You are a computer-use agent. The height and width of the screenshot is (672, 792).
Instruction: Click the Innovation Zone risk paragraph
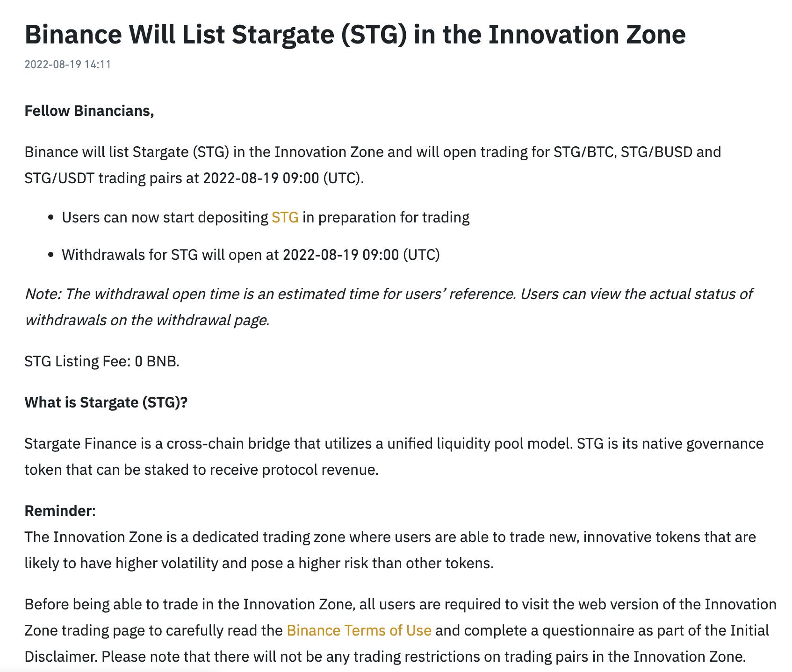point(390,550)
